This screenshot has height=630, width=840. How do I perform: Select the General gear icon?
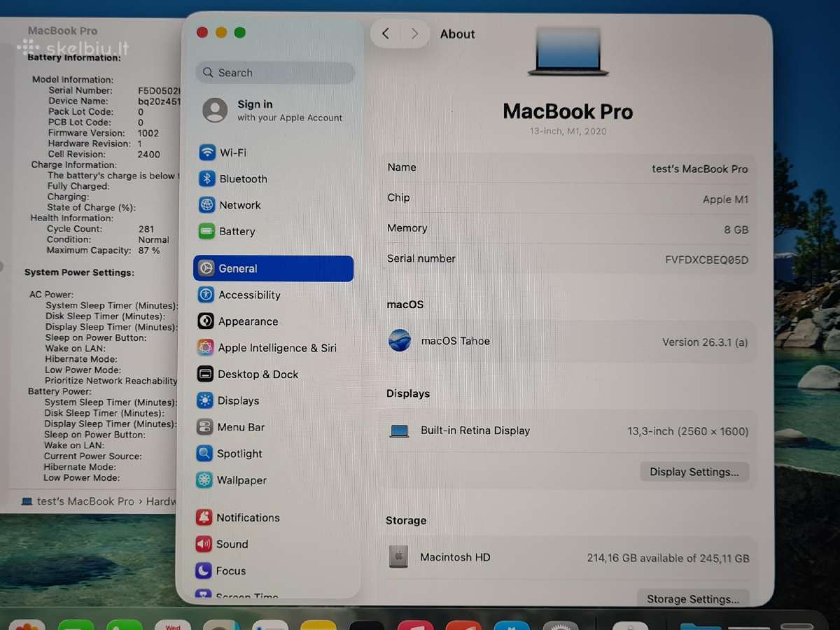point(206,268)
